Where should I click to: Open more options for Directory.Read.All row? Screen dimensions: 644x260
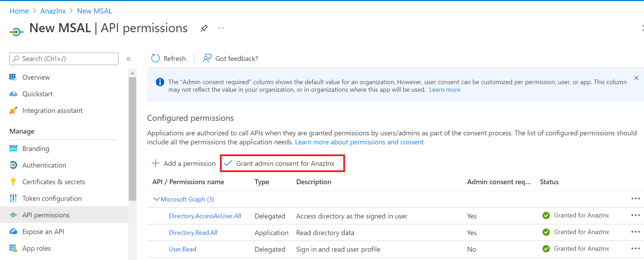[x=635, y=232]
